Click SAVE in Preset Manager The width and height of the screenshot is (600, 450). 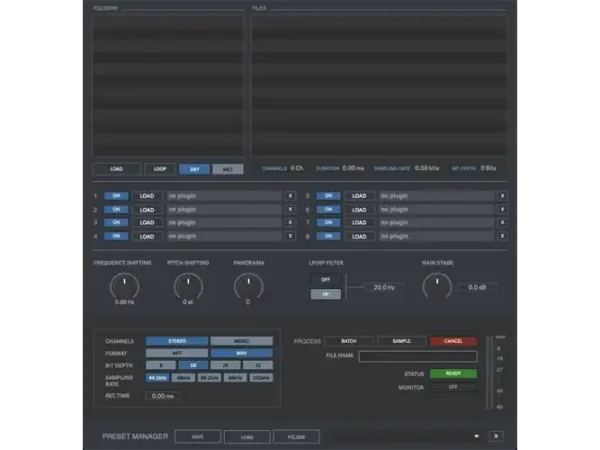197,437
